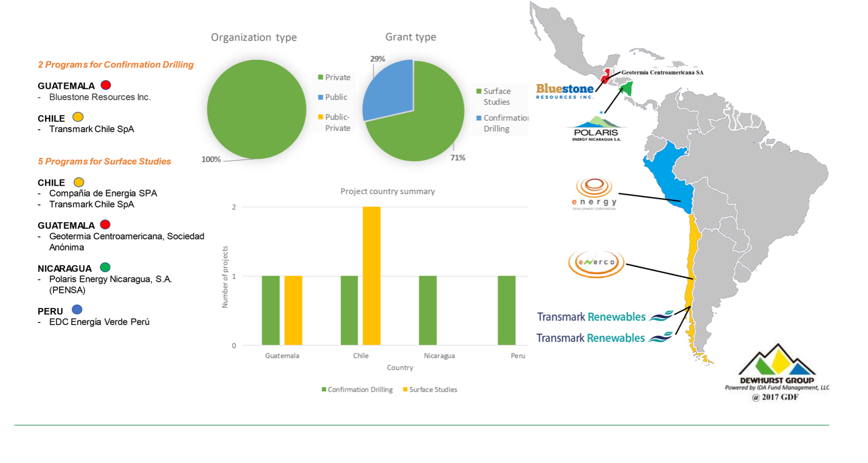Click the green dot beside NICARAGUA
The height and width of the screenshot is (463, 868).
point(105,267)
